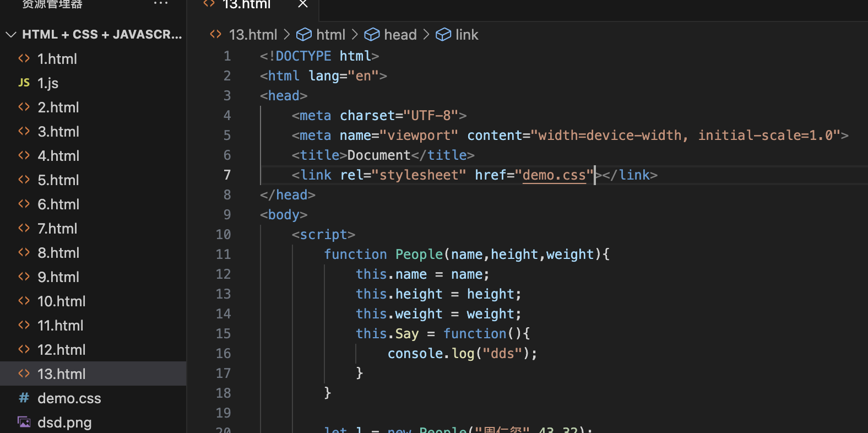
Task: Close the 13.html editor tab
Action: point(303,4)
